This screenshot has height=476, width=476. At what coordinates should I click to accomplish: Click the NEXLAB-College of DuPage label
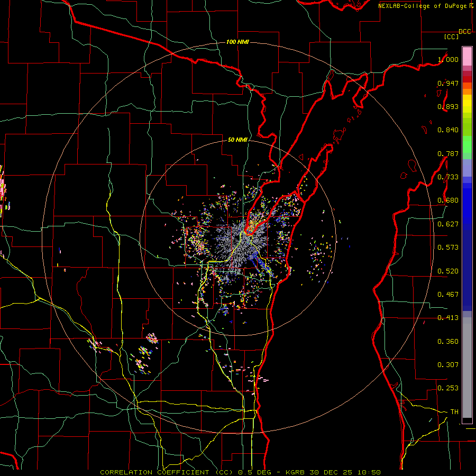pos(423,6)
